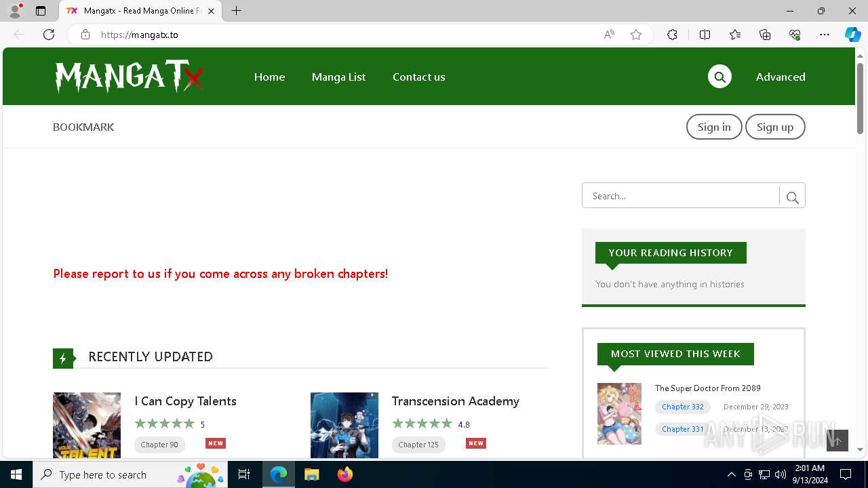The width and height of the screenshot is (868, 488).
Task: Enable split screen view
Action: (x=705, y=35)
